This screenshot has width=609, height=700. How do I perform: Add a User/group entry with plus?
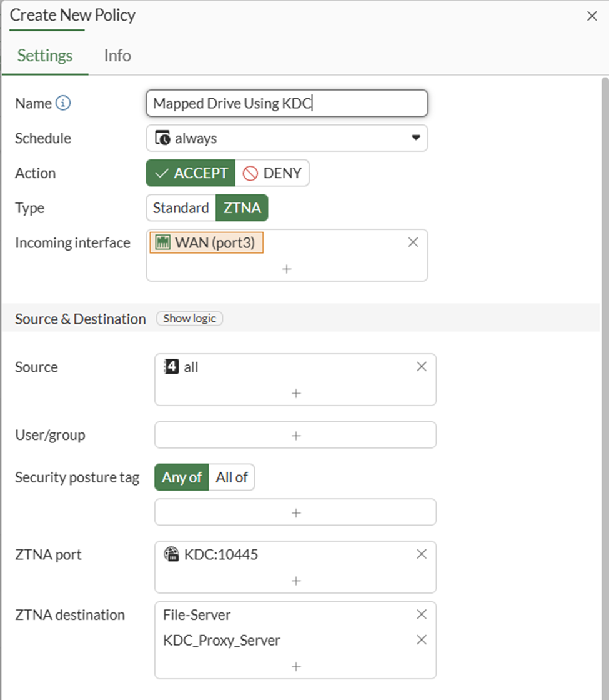point(295,435)
